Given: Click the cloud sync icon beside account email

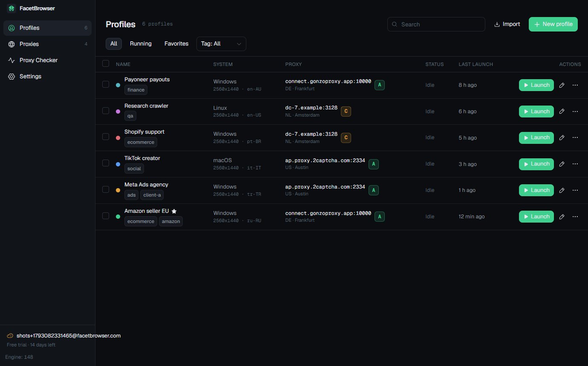Looking at the screenshot, I should (x=10, y=336).
